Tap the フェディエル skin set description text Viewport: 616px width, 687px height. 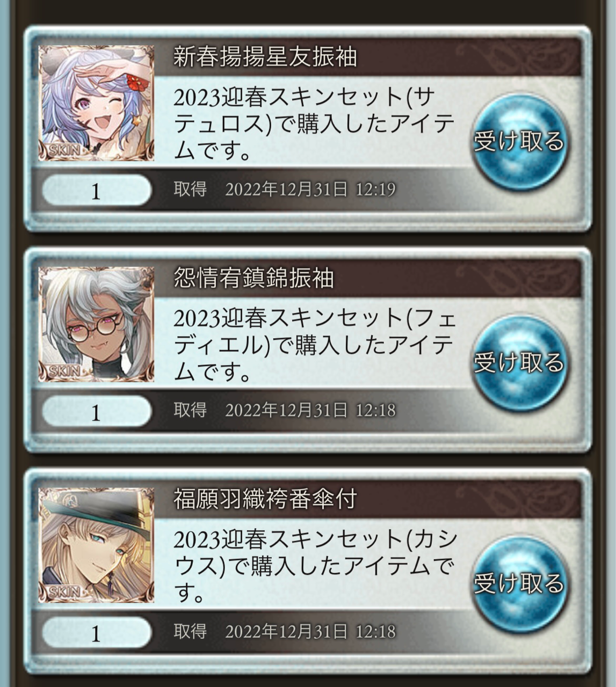(x=315, y=346)
